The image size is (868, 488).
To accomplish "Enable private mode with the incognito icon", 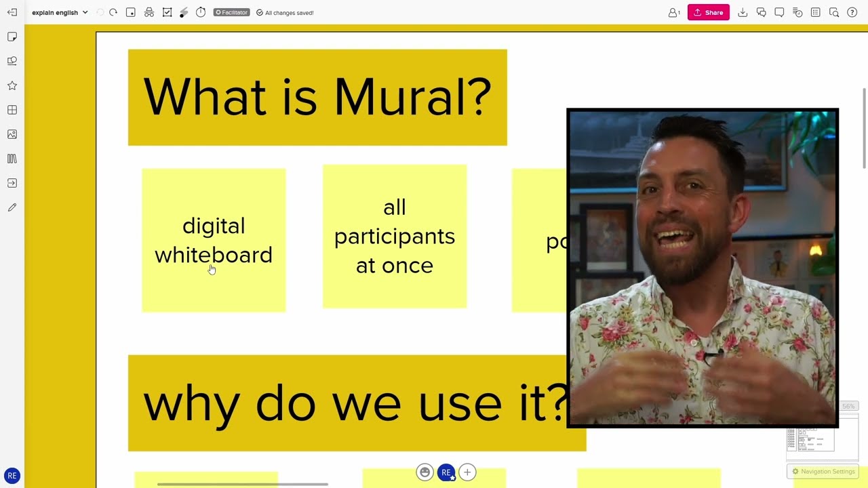I will click(149, 12).
